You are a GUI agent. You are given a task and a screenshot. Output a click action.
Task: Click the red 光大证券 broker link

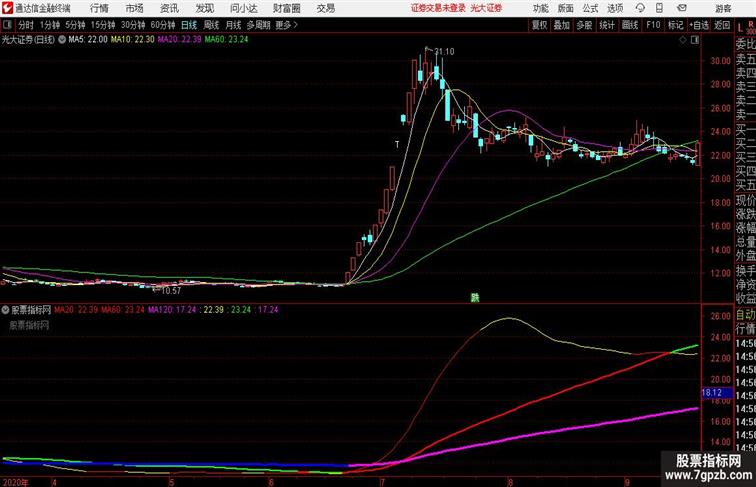click(x=486, y=8)
